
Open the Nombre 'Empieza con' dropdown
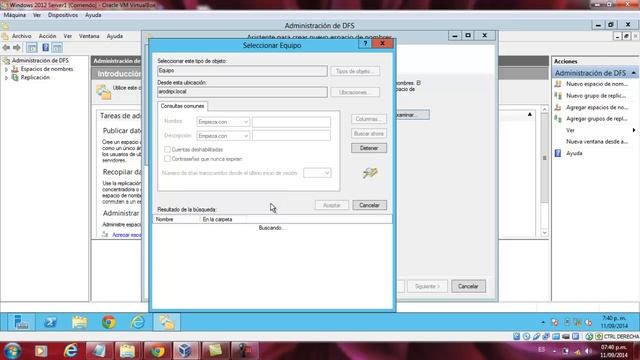(x=223, y=122)
